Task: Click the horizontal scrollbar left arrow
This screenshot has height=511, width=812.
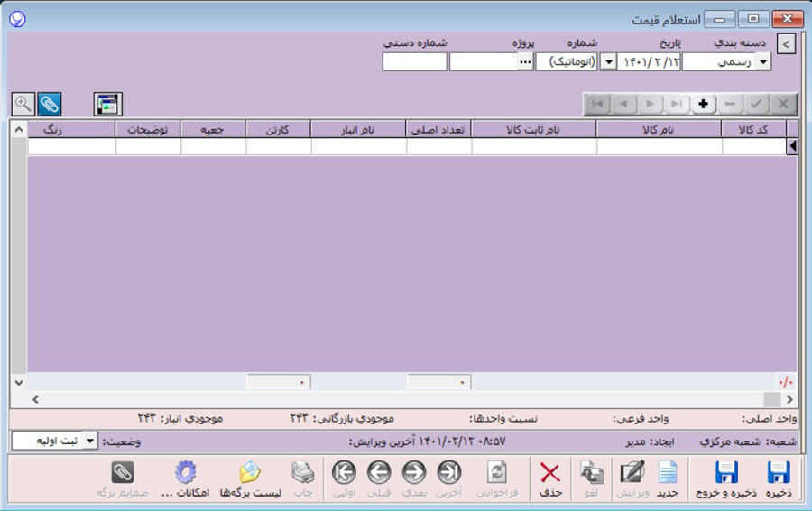Action: 36,399
